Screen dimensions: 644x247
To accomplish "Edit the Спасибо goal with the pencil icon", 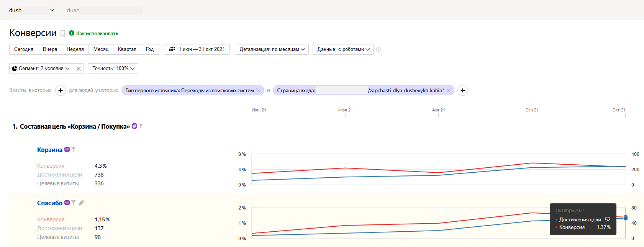I will pyautogui.click(x=81, y=203).
